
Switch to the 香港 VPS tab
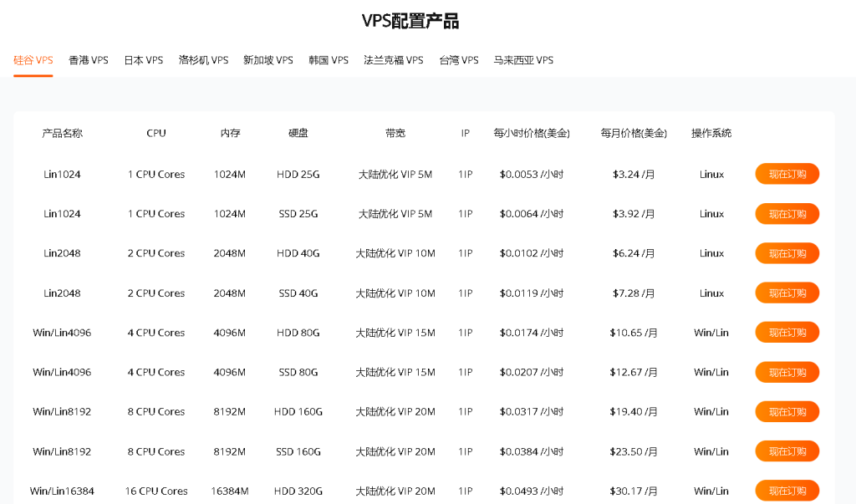(x=88, y=60)
